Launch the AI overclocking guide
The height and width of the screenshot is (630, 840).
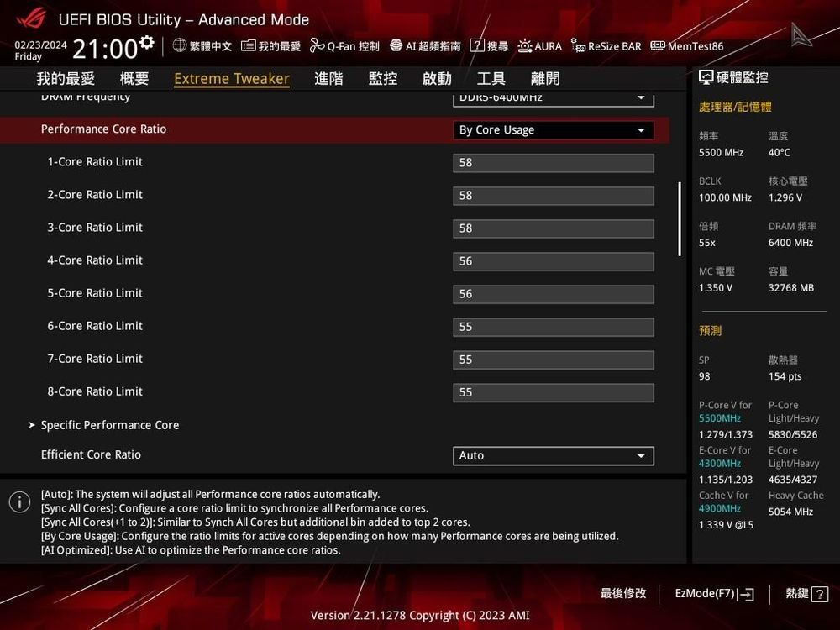424,46
